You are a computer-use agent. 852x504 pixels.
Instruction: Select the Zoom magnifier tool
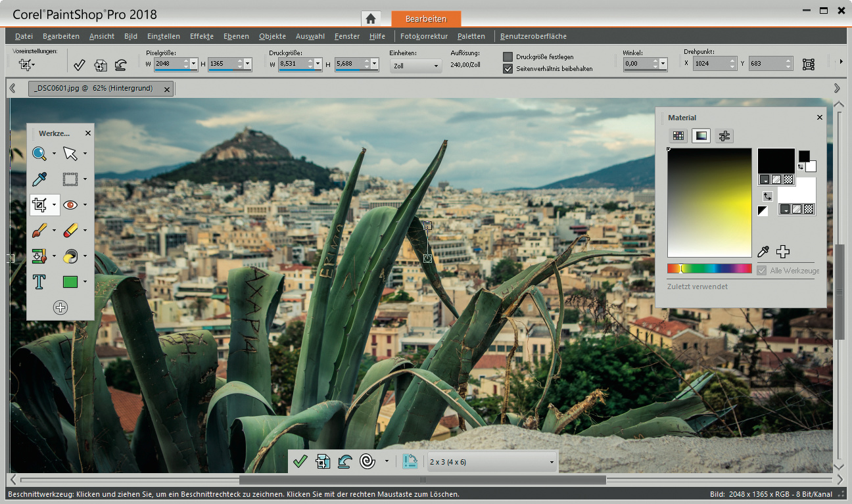[x=39, y=154]
